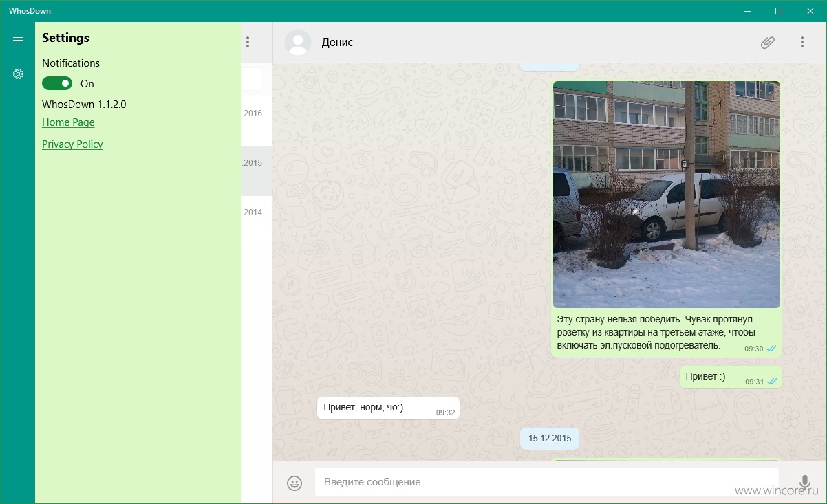
Task: Click the settings gear icon
Action: pyautogui.click(x=18, y=74)
